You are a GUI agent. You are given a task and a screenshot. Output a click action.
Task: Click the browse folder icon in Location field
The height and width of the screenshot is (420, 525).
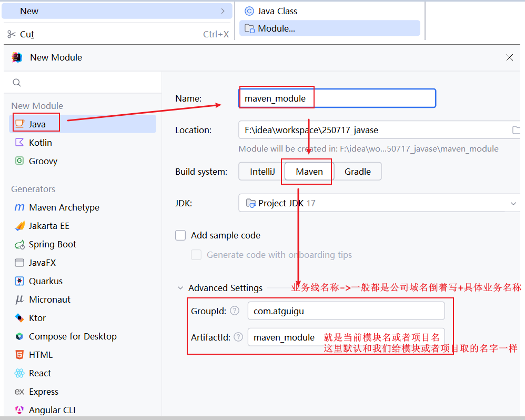pos(516,130)
